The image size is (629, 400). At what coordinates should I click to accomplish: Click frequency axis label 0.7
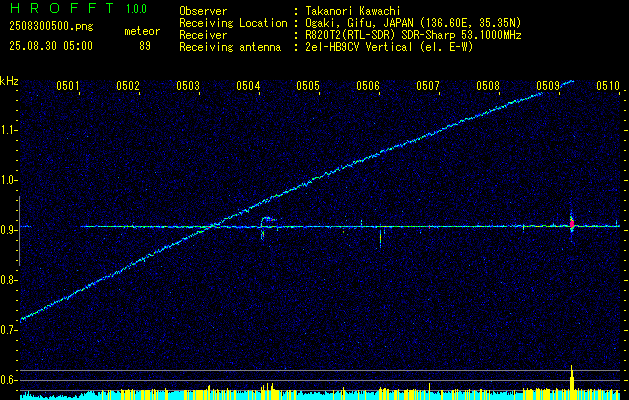click(8, 330)
